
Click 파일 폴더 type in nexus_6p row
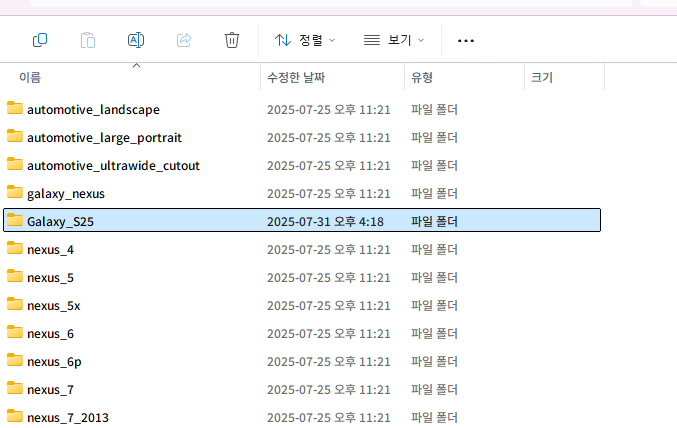434,361
